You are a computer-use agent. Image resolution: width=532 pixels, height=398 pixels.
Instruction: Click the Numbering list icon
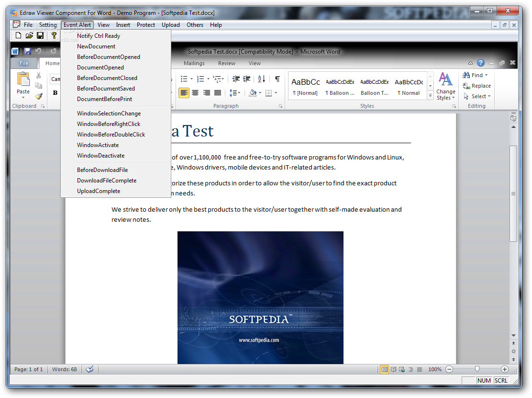[200, 79]
